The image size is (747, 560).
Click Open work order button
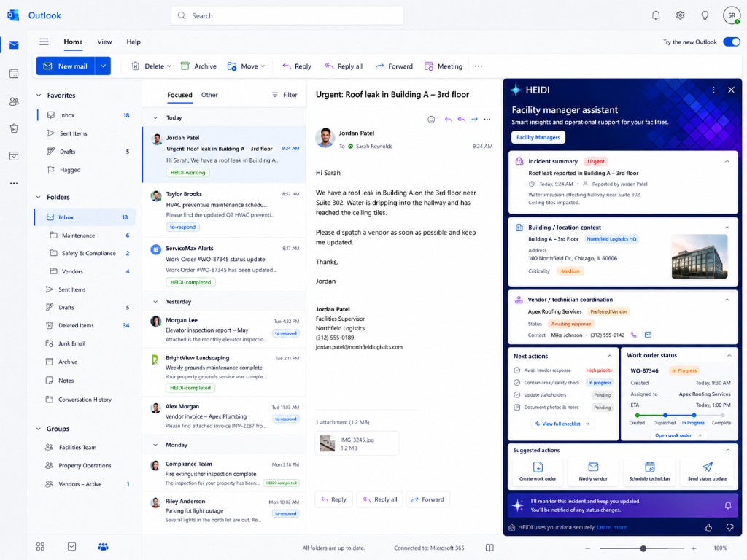point(678,435)
